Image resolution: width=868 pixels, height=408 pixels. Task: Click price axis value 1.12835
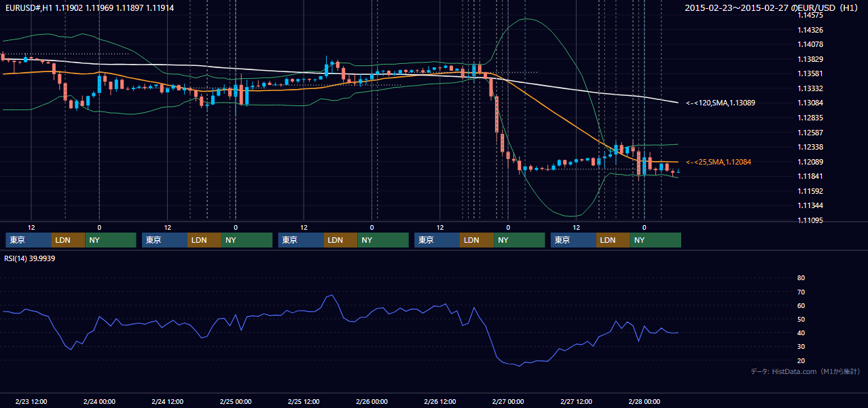(810, 118)
